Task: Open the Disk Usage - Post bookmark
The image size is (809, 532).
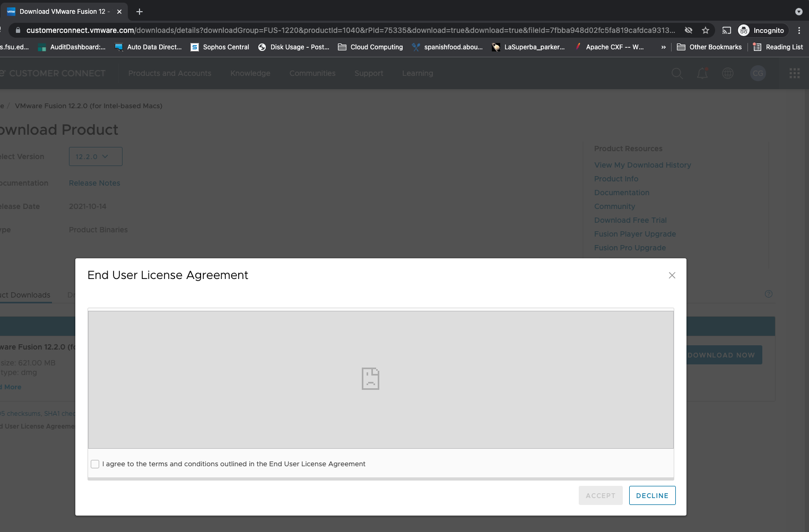Action: coord(293,47)
